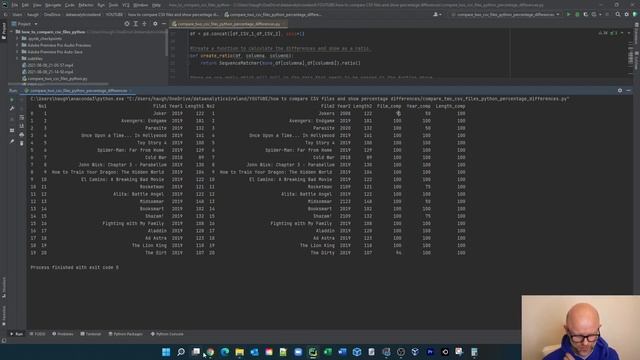Screen dimensions: 640x360
Task: Expand the Adobe Premiere Pro Auto-Save folder
Action: point(18,52)
